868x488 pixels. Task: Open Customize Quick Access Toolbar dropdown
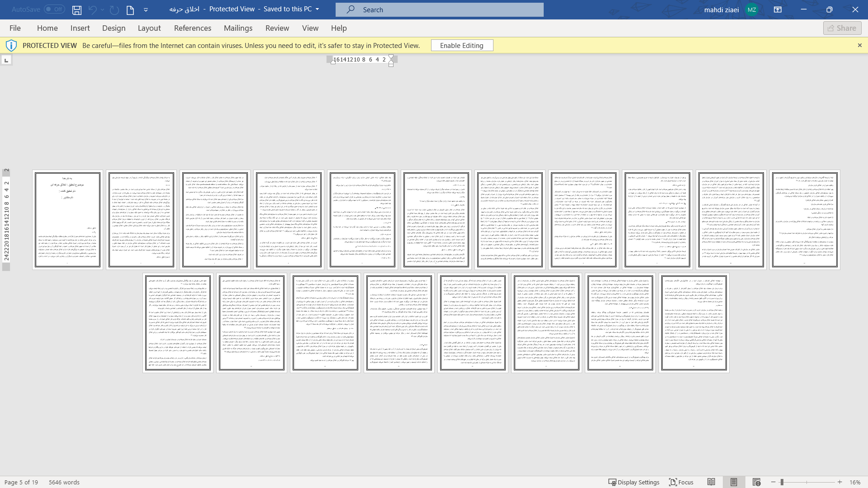(x=146, y=9)
